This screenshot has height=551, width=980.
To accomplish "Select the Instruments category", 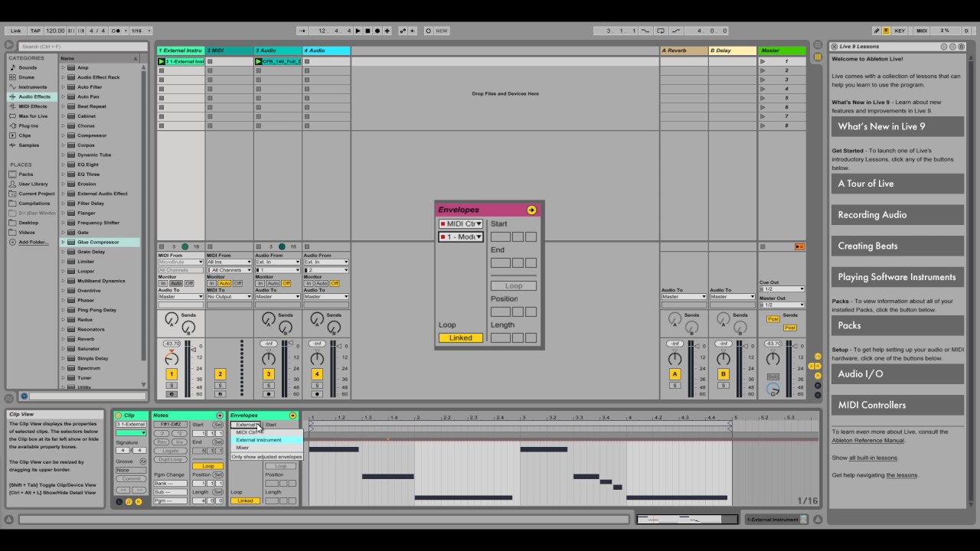I will (32, 87).
